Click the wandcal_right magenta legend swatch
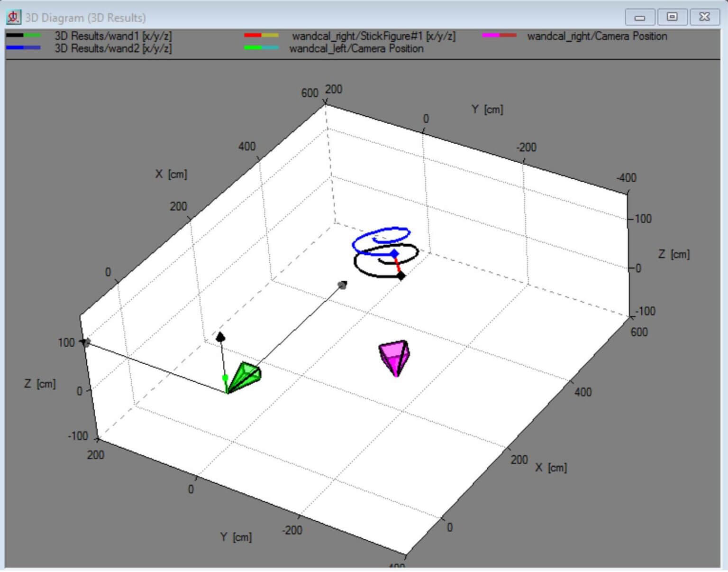 pyautogui.click(x=499, y=36)
